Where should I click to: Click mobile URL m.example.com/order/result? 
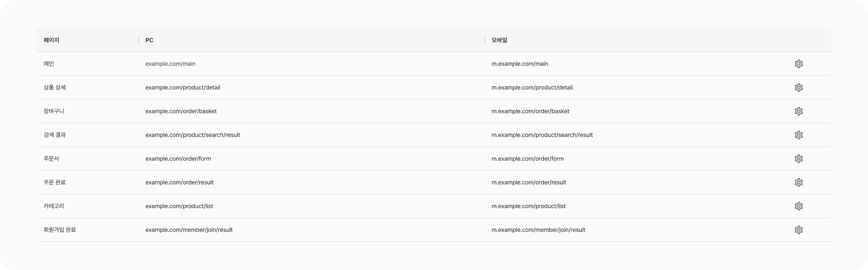click(528, 182)
